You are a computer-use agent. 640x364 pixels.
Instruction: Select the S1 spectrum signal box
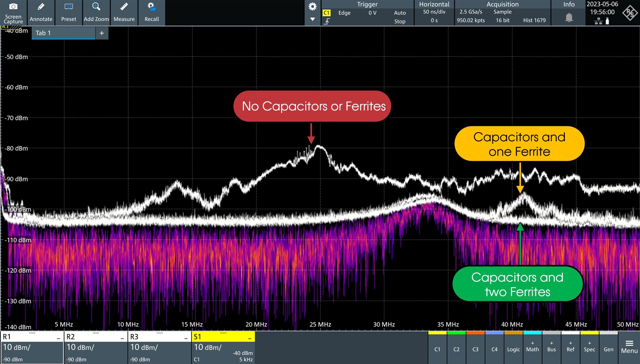coord(223,348)
